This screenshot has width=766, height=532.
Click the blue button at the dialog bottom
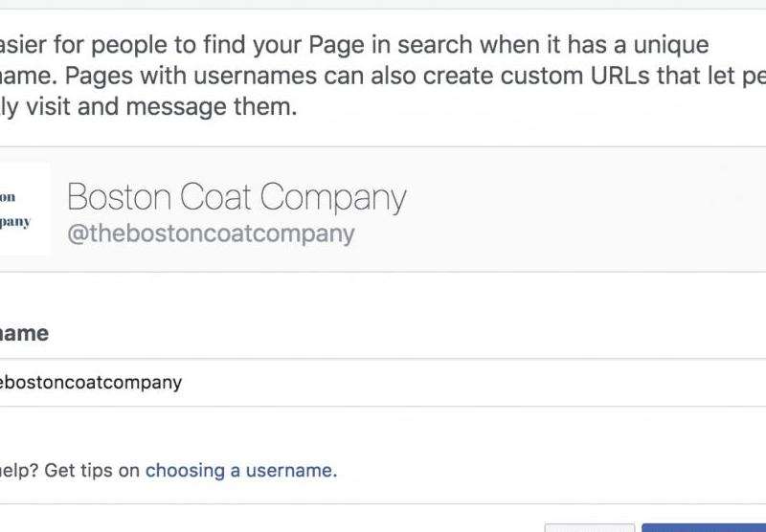point(704,527)
